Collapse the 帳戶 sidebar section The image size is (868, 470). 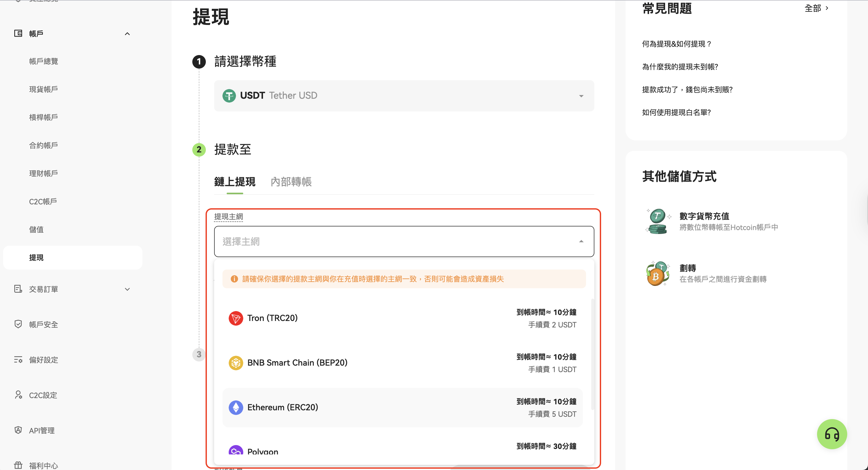click(x=127, y=34)
